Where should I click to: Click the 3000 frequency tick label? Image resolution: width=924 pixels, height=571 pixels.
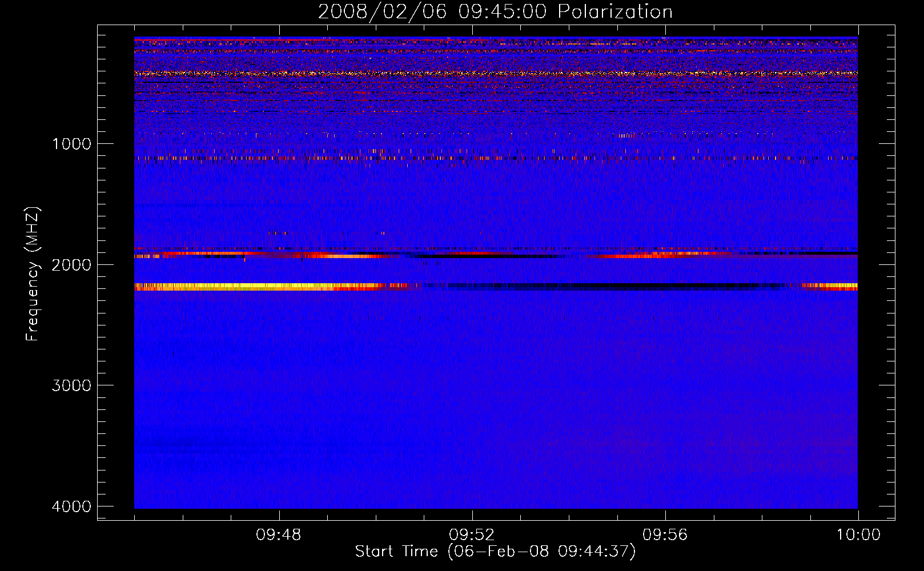(72, 385)
